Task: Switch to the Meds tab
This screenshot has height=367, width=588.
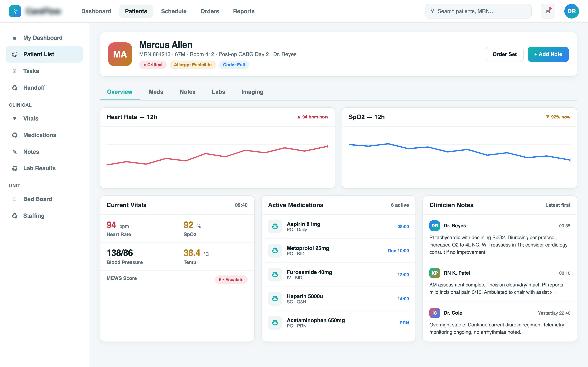Action: click(156, 92)
